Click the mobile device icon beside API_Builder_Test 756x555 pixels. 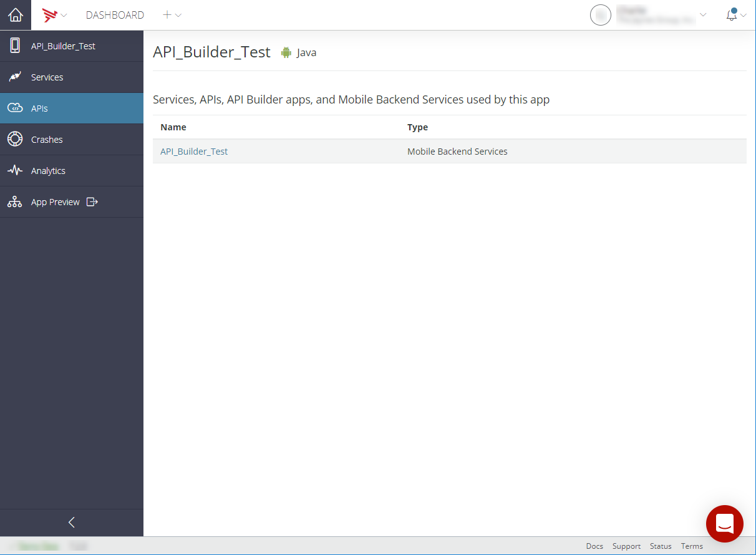[14, 46]
